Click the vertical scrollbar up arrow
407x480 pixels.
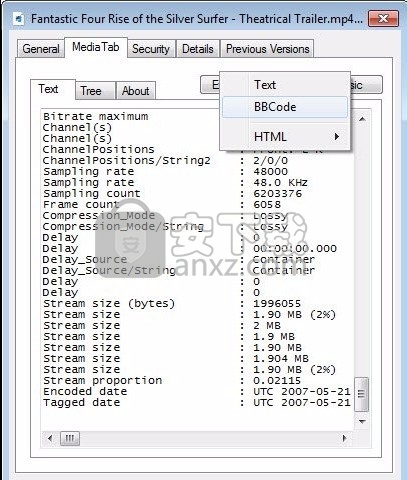tap(362, 119)
